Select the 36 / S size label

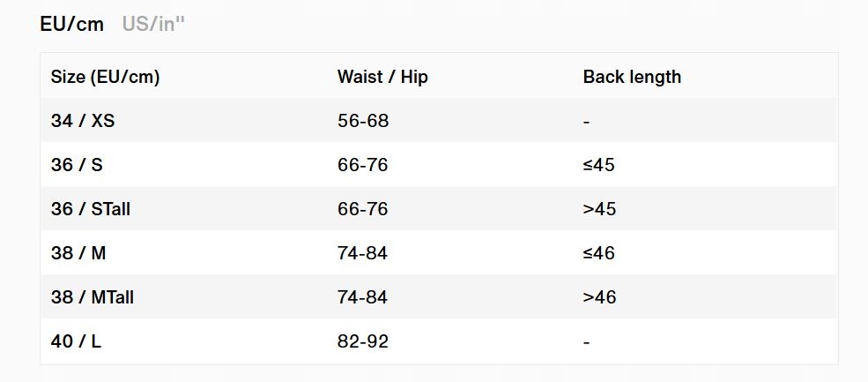[78, 165]
